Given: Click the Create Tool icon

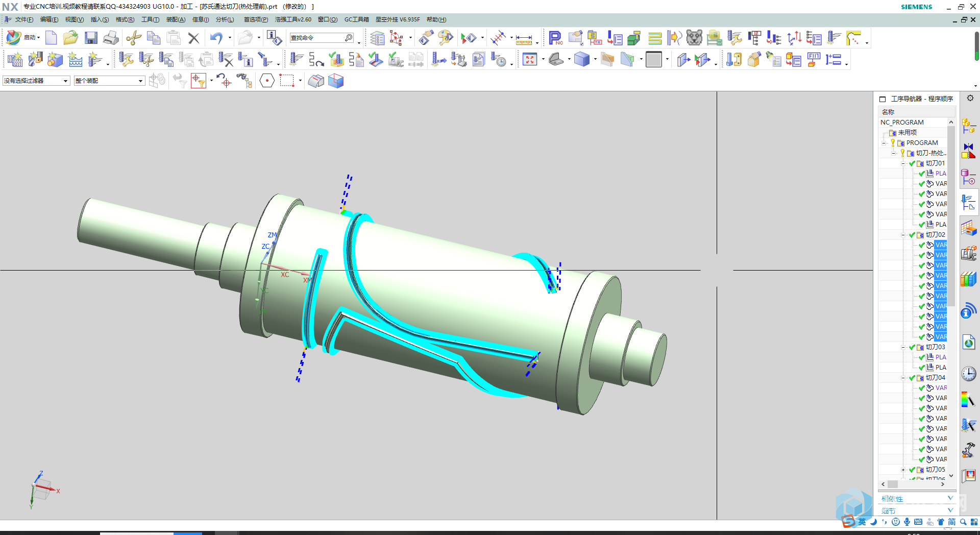Looking at the screenshot, I should [x=35, y=60].
